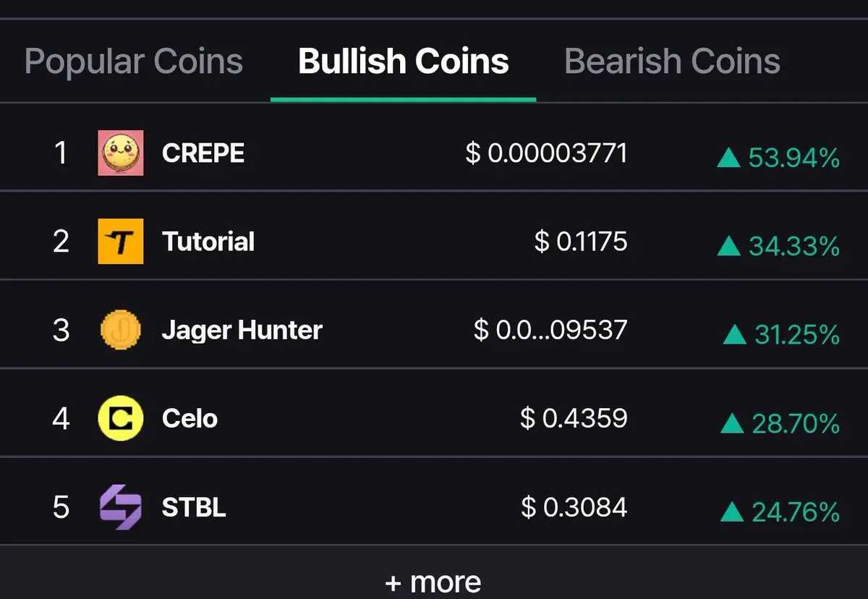The height and width of the screenshot is (599, 868).
Task: Click the CREPE price $ 0.00003771
Action: tap(547, 153)
